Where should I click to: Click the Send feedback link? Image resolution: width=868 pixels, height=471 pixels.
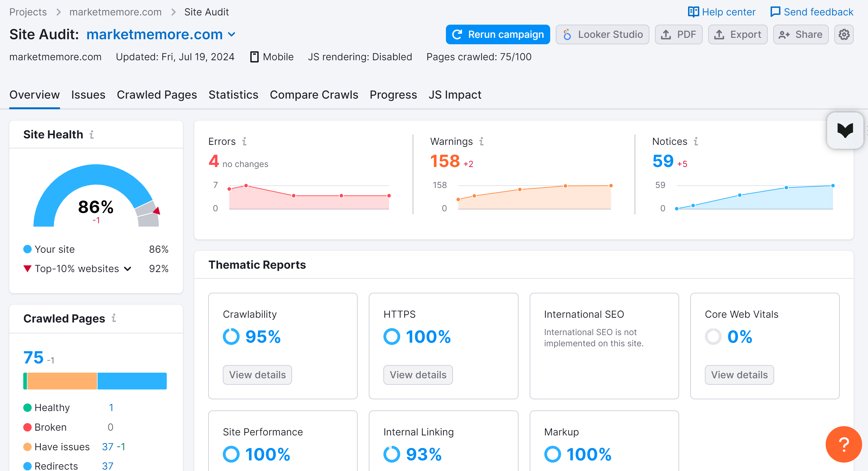coord(811,12)
